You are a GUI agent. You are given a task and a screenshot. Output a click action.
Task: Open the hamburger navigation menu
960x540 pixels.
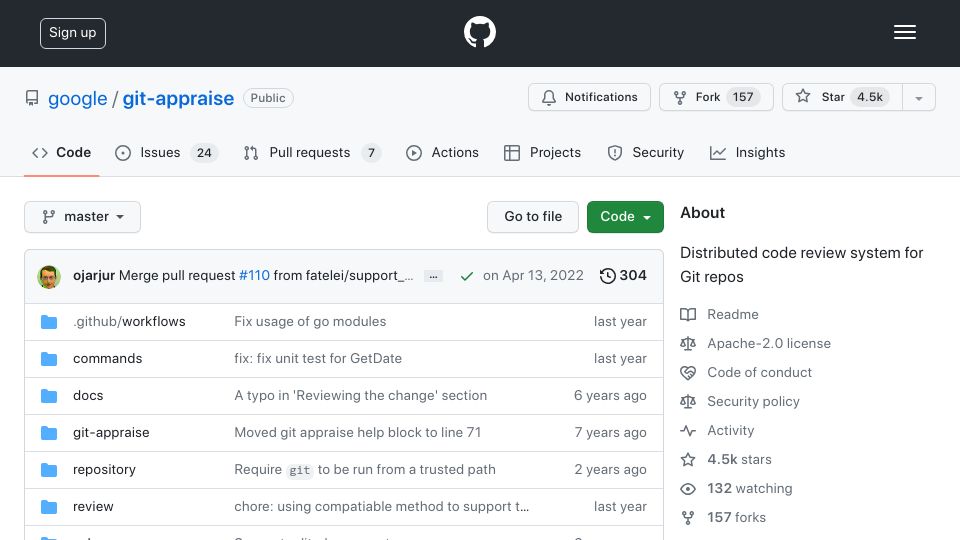point(904,32)
